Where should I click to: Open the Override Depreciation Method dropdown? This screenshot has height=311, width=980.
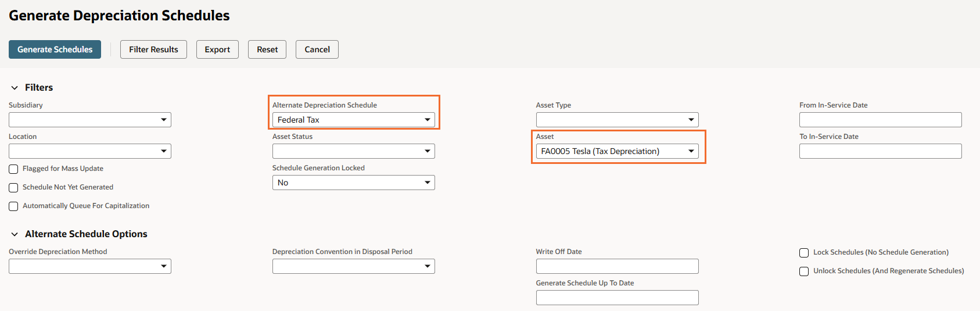coord(90,266)
